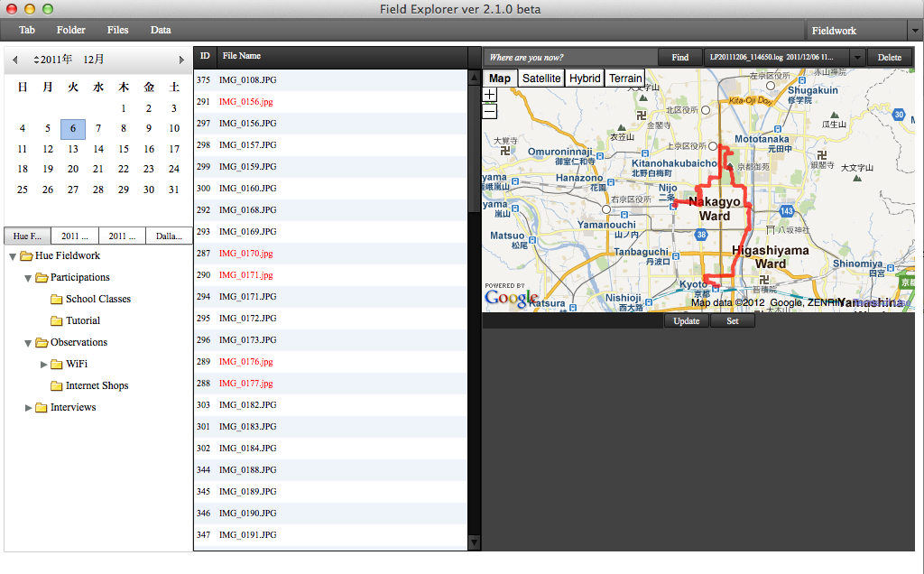924x574 pixels.
Task: Expand the WiFi folder
Action: pos(44,364)
